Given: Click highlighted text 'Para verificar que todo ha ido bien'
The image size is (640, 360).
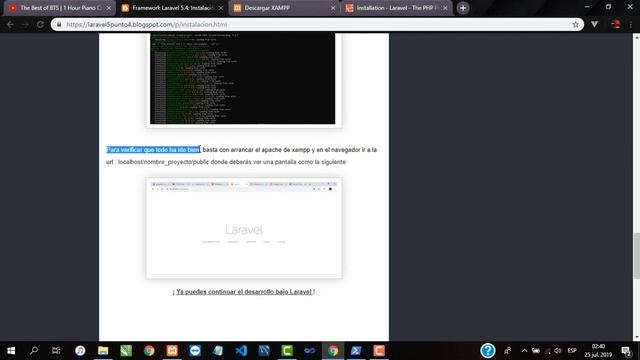Looking at the screenshot, I should pos(153,150).
